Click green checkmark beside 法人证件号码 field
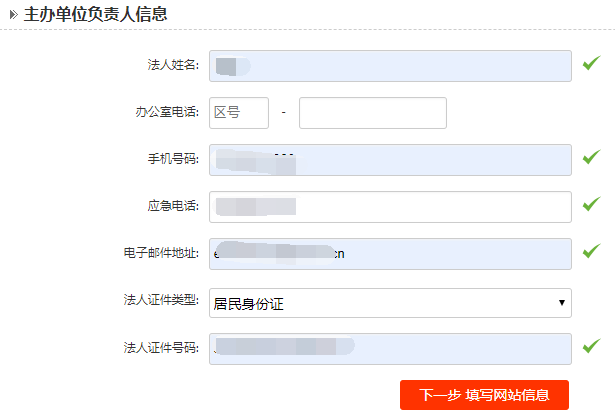This screenshot has width=615, height=414. 591,346
